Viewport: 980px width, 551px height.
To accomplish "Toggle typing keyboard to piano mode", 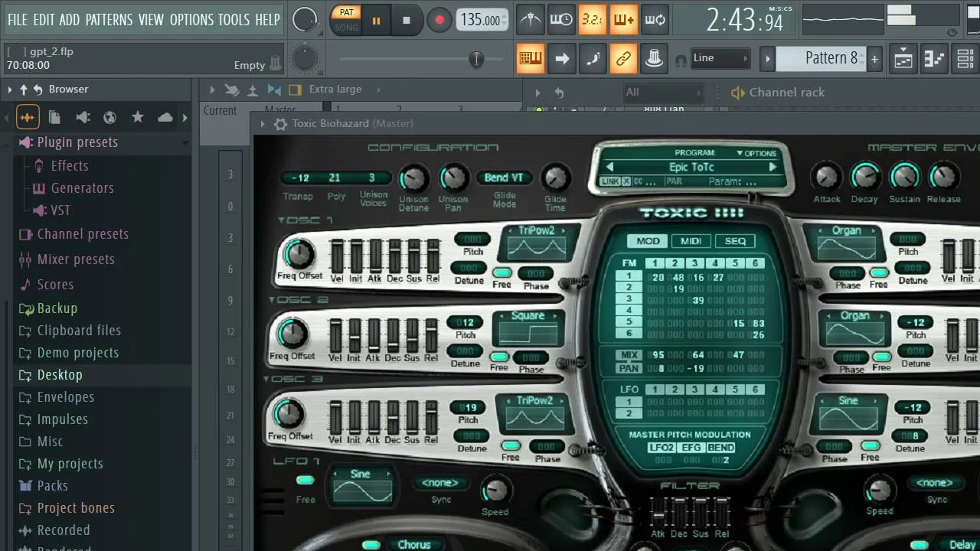I will pos(531,58).
